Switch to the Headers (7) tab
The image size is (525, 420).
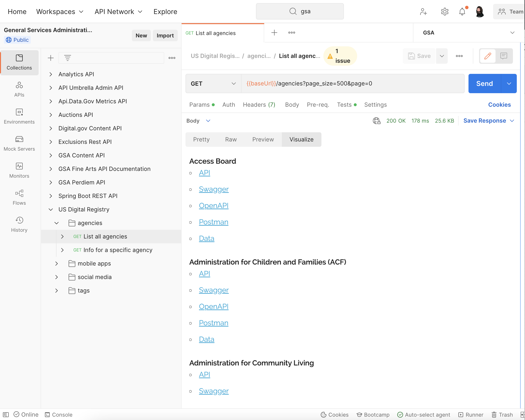point(259,105)
